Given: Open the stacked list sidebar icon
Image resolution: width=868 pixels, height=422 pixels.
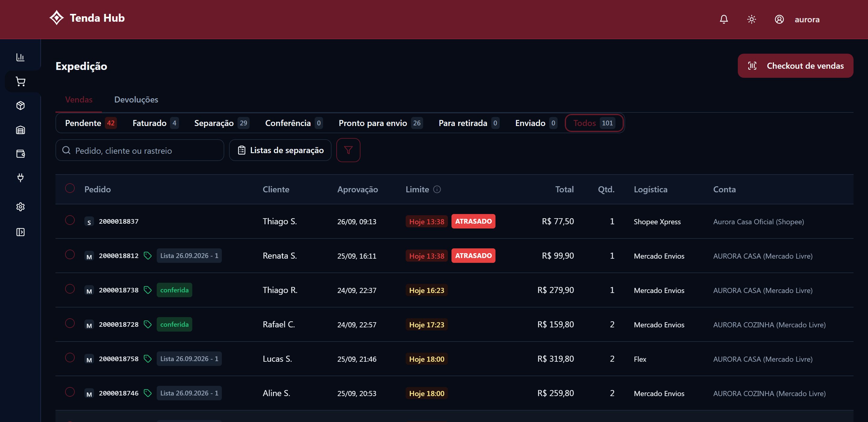Looking at the screenshot, I should 20,130.
